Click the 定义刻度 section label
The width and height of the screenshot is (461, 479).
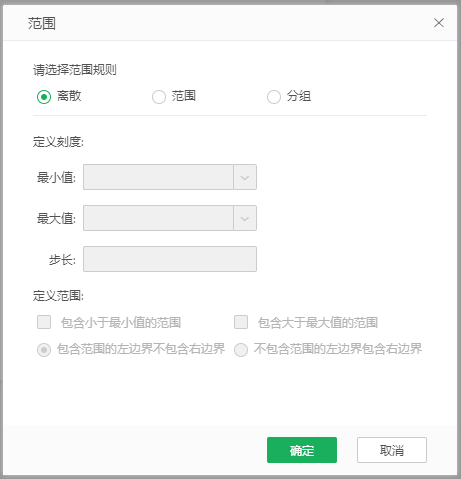[58, 142]
